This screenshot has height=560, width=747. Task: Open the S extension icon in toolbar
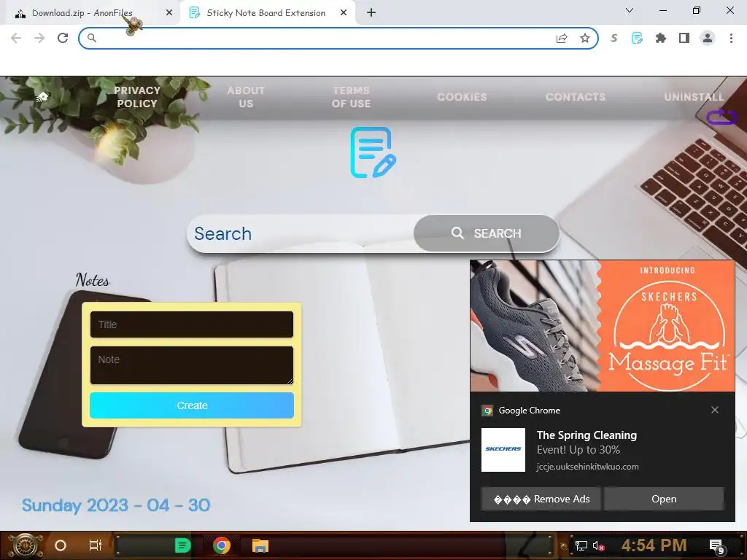coord(614,38)
